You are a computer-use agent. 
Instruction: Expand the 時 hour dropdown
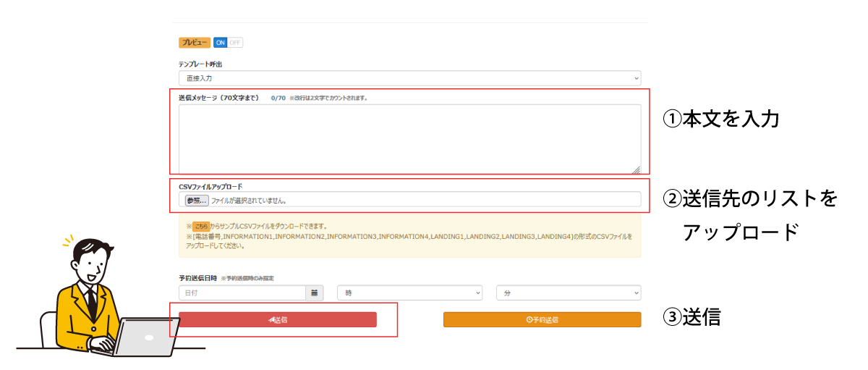coord(409,293)
